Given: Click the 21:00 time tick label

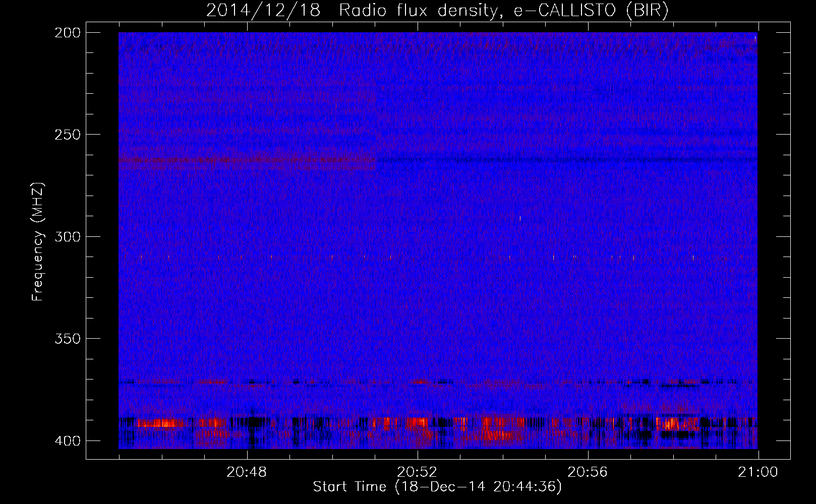Looking at the screenshot, I should (x=758, y=472).
